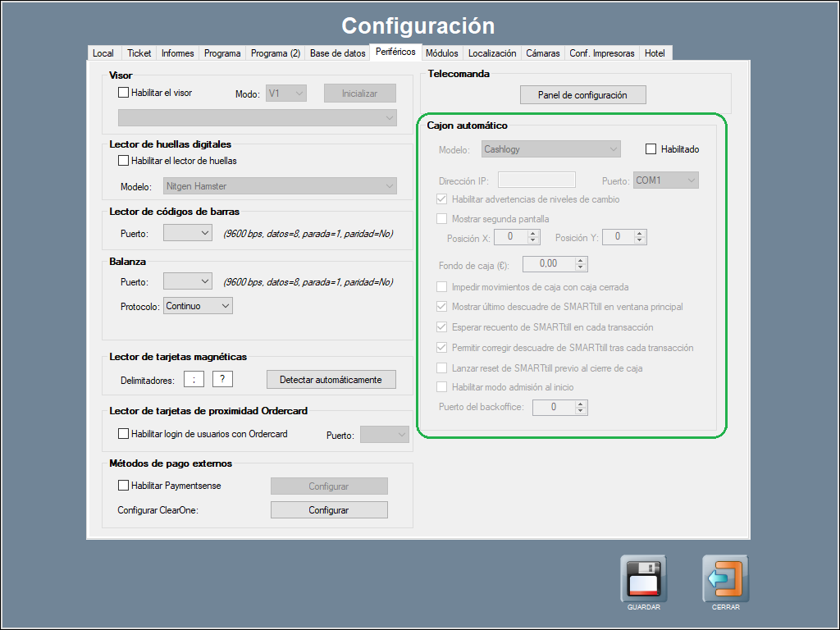The image size is (840, 630).
Task: Click the Cerrar exit icon
Action: point(725,579)
